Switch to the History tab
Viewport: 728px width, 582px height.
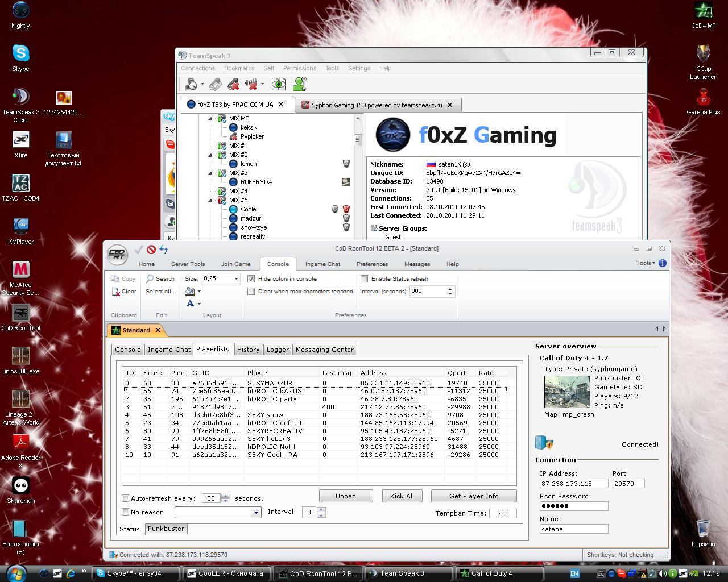(248, 350)
